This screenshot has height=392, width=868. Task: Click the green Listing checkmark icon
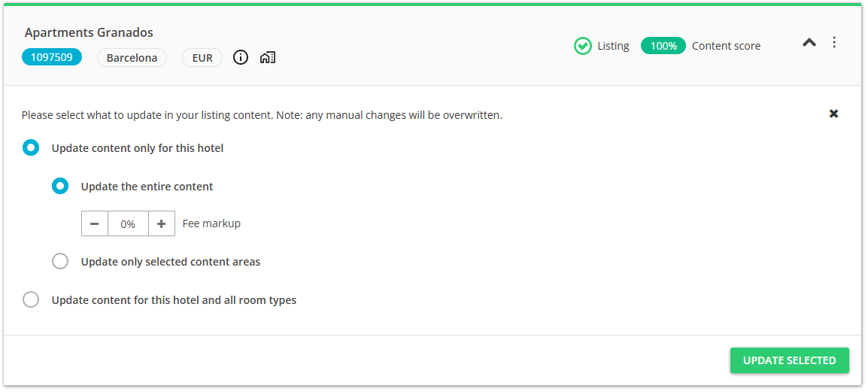583,46
